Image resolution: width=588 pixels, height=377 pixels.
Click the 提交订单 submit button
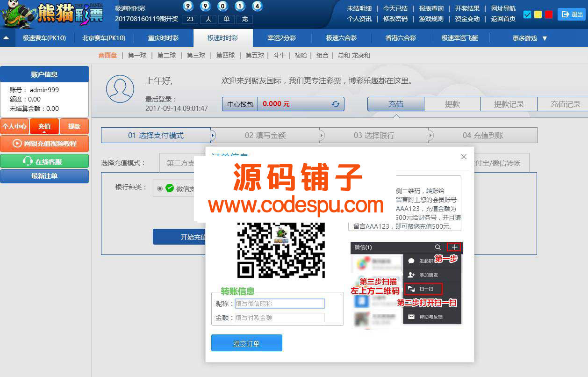click(x=246, y=343)
